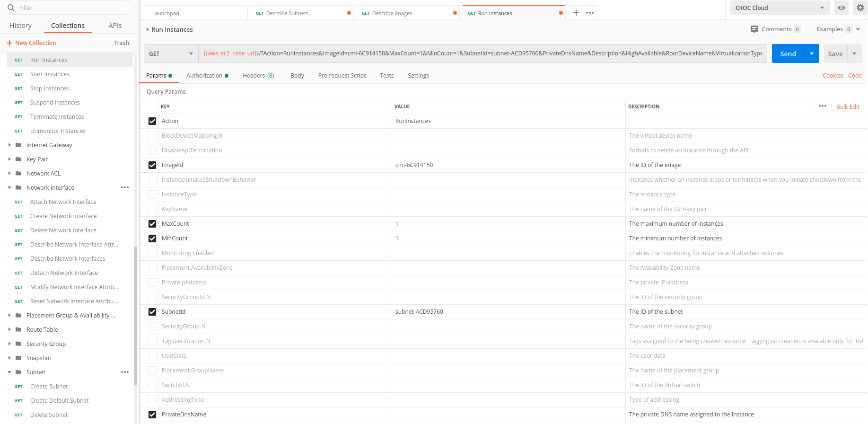Expand the Security Group folder
This screenshot has width=868, height=424.
click(9, 344)
